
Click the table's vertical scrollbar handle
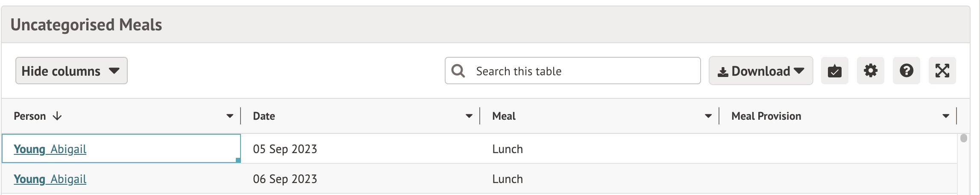(x=963, y=139)
